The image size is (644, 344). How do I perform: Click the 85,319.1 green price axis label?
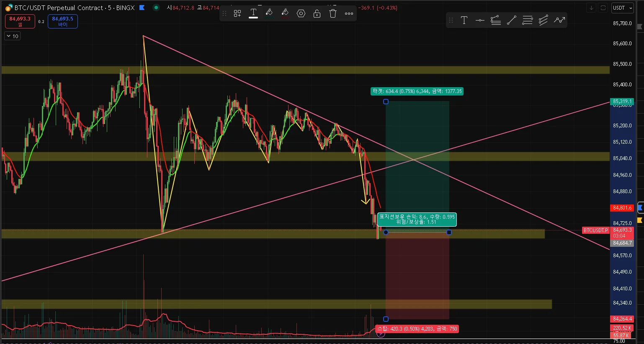622,101
